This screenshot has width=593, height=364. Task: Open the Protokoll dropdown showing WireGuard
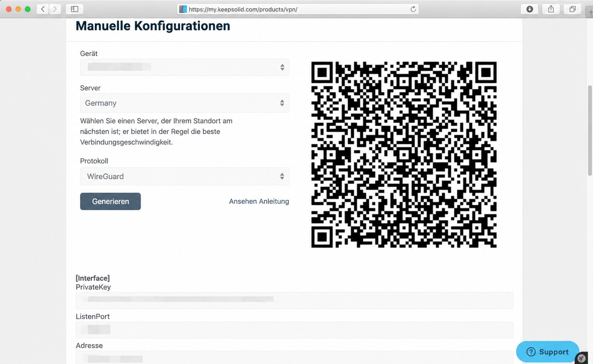(x=184, y=176)
